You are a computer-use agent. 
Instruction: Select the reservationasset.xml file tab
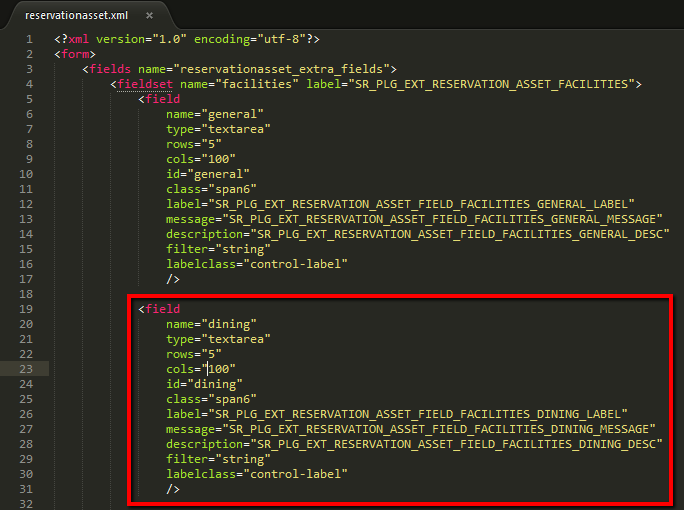75,16
